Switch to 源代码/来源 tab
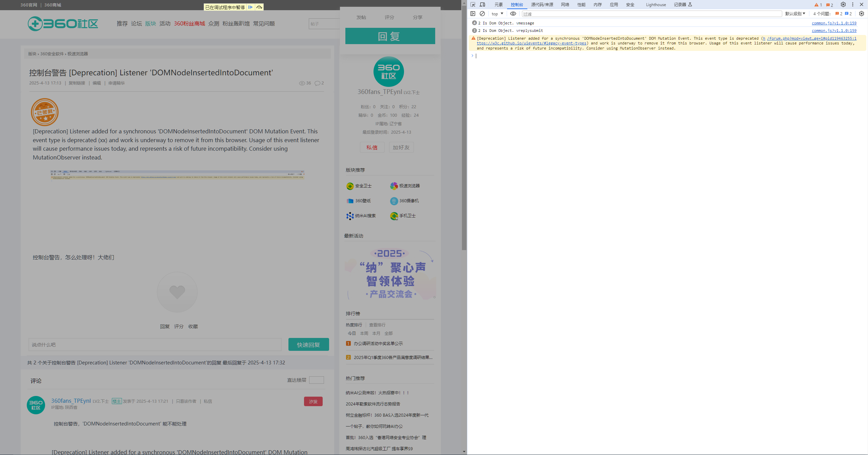The image size is (868, 455). pos(542,5)
